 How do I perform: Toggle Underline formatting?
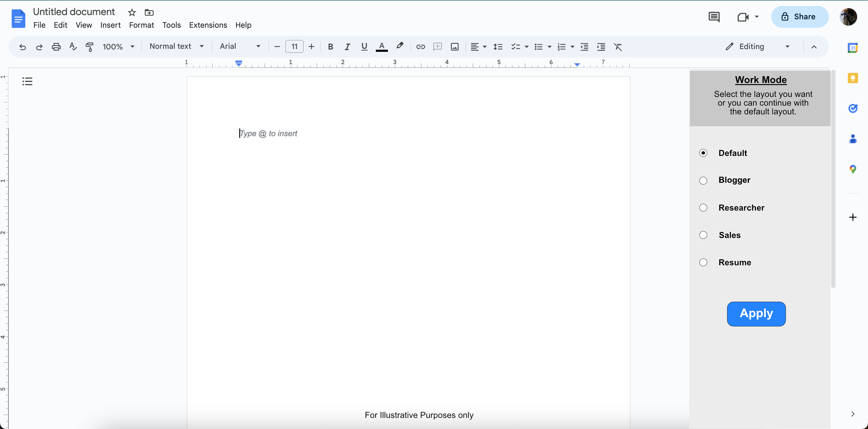[364, 47]
